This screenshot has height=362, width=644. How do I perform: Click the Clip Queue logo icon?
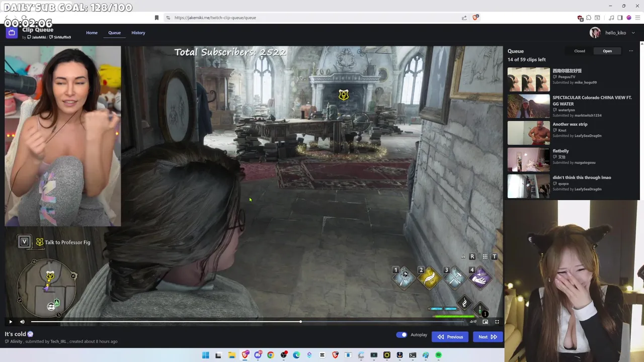pyautogui.click(x=12, y=33)
